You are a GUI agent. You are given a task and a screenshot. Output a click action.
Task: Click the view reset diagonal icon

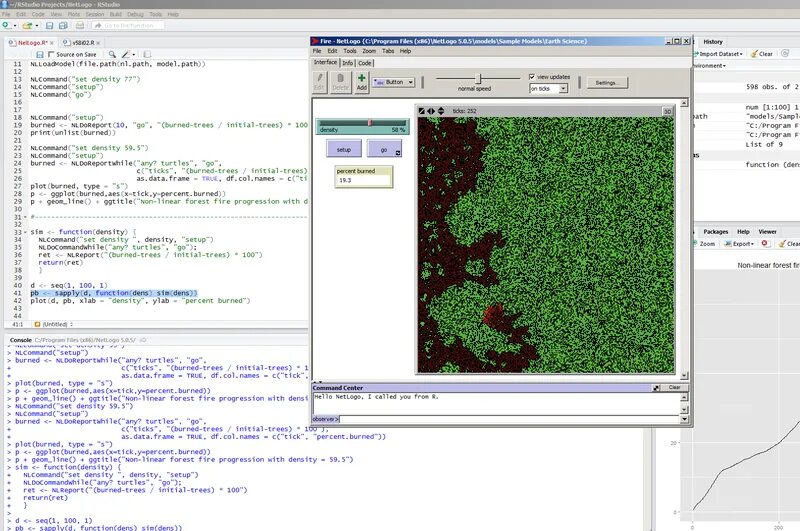point(421,111)
